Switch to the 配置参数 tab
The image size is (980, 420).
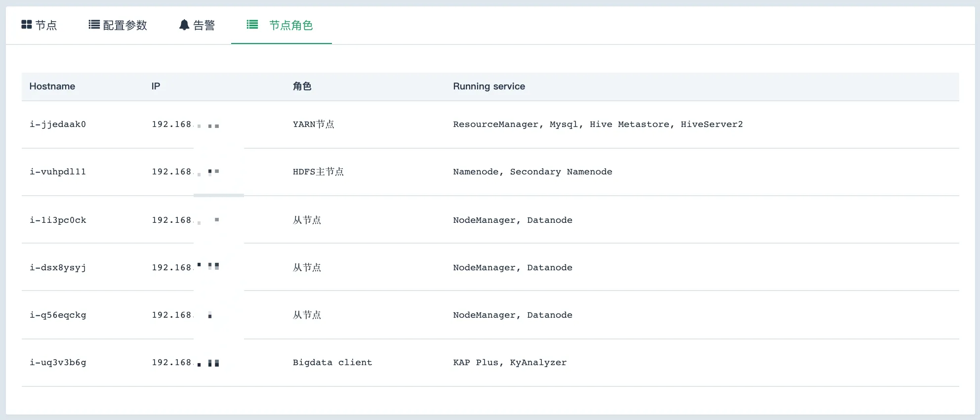tap(118, 25)
